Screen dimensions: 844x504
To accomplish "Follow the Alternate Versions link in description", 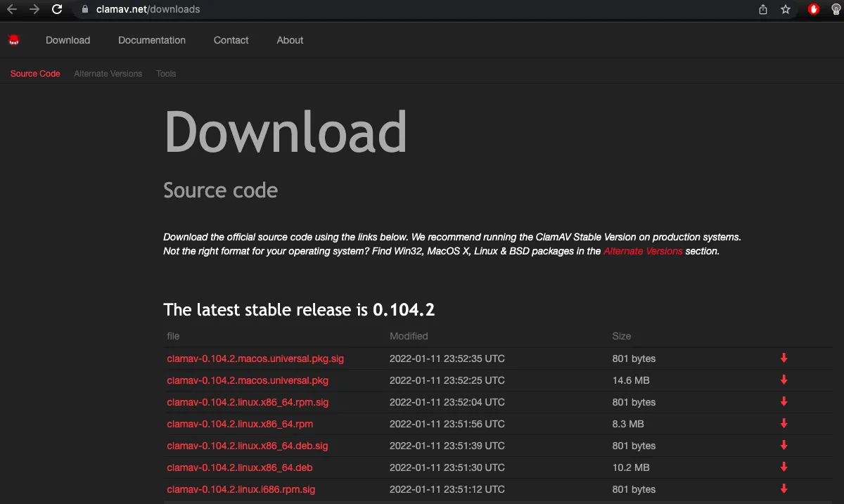I will click(x=643, y=251).
